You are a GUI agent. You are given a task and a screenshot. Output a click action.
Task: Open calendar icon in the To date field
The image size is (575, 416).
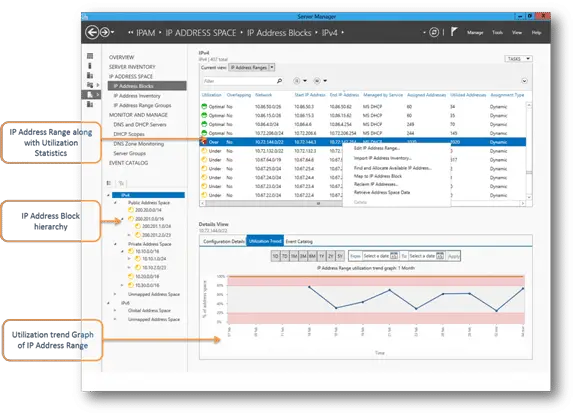coord(440,256)
